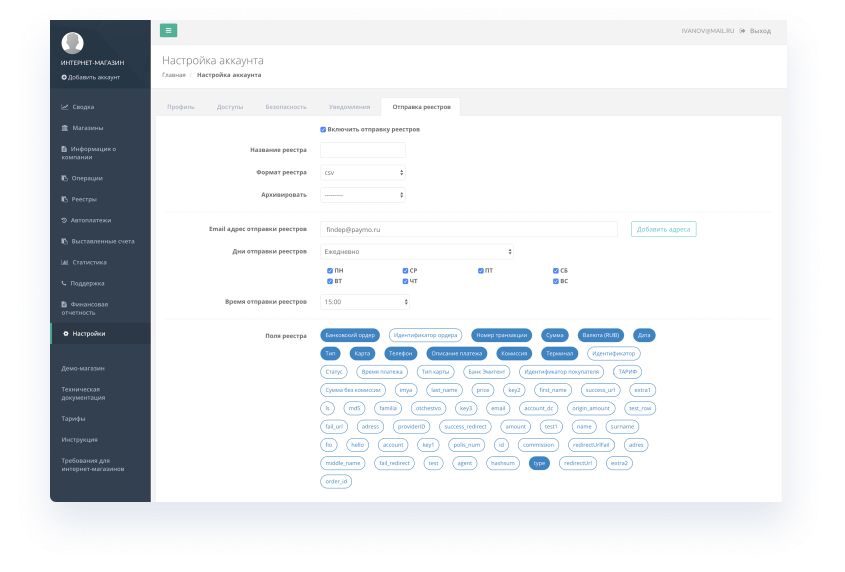
Task: Toggle the green hamburger menu button
Action: [169, 31]
